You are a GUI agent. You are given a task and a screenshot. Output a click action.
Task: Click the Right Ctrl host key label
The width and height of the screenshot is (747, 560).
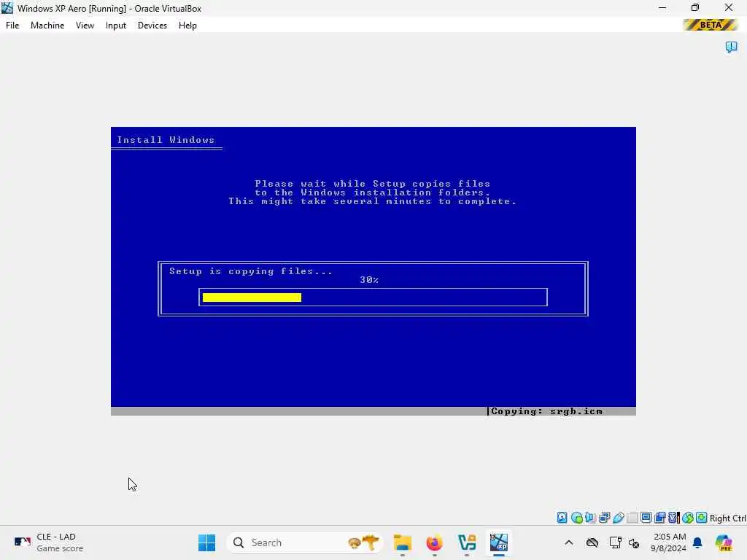click(x=728, y=518)
